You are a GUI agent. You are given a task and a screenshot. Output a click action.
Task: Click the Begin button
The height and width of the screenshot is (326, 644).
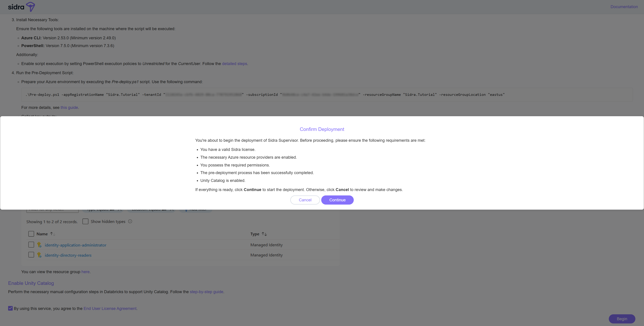[x=622, y=319]
